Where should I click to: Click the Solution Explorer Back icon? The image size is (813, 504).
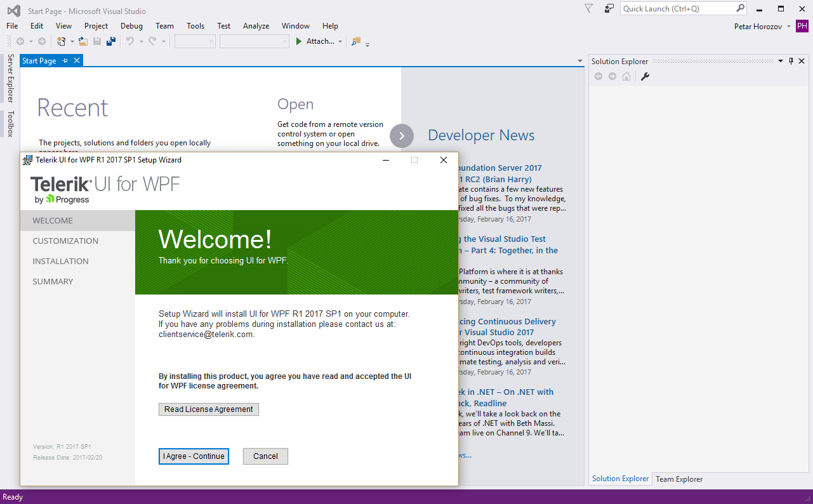[x=598, y=76]
